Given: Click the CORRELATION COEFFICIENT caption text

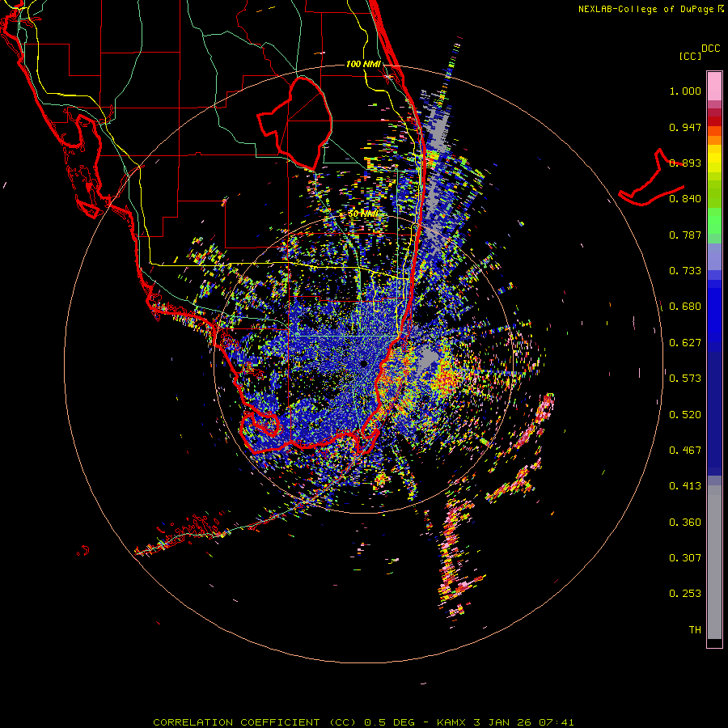Looking at the screenshot, I should click(x=236, y=722).
